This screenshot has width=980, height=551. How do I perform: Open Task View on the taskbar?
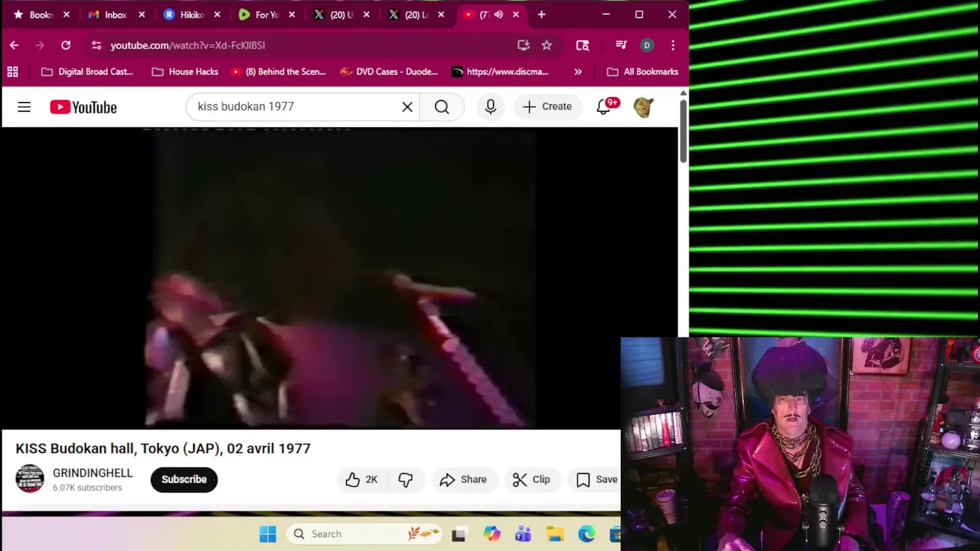pos(459,534)
